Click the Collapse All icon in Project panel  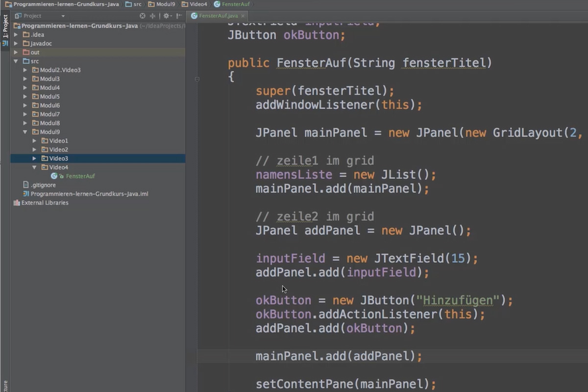coord(153,16)
